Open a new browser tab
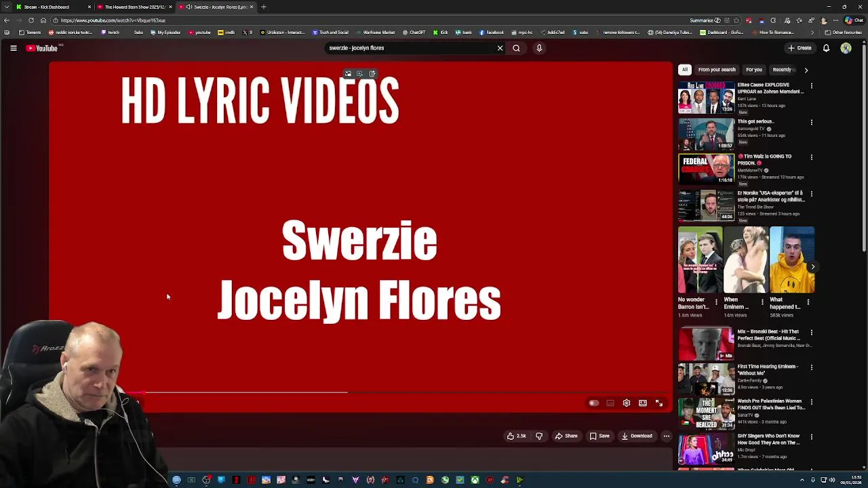The image size is (868, 488). tap(264, 7)
